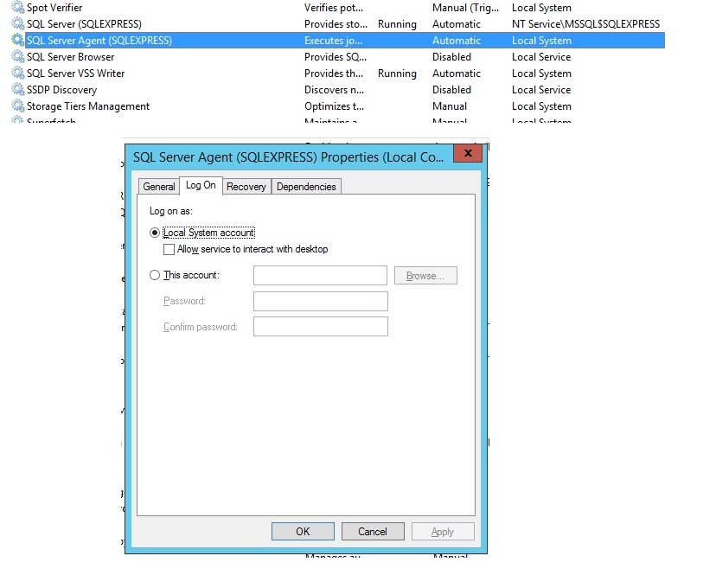Select the This account radio button
The width and height of the screenshot is (716, 588).
click(x=154, y=275)
